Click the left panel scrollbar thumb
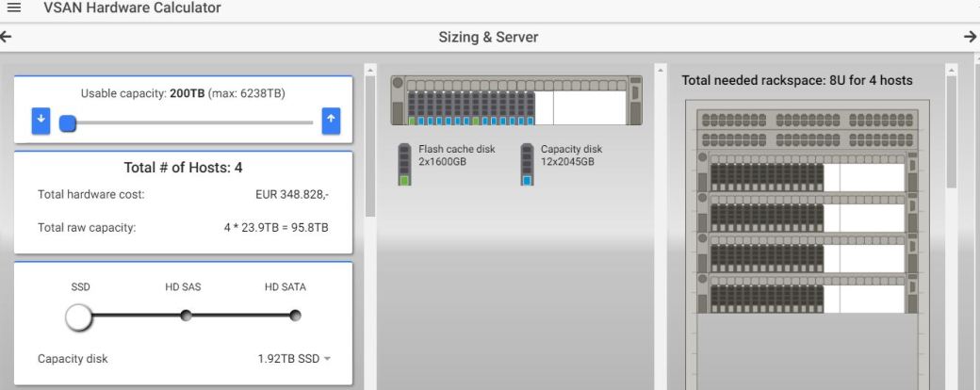 coord(369,146)
